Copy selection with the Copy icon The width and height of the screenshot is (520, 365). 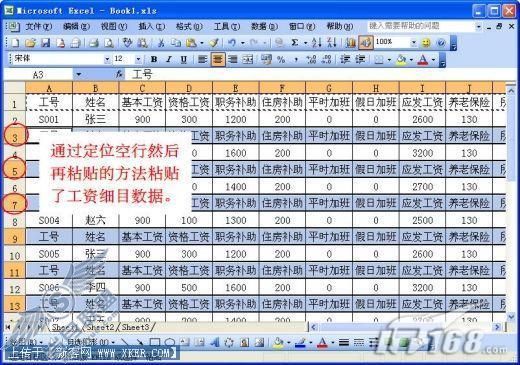(x=176, y=43)
